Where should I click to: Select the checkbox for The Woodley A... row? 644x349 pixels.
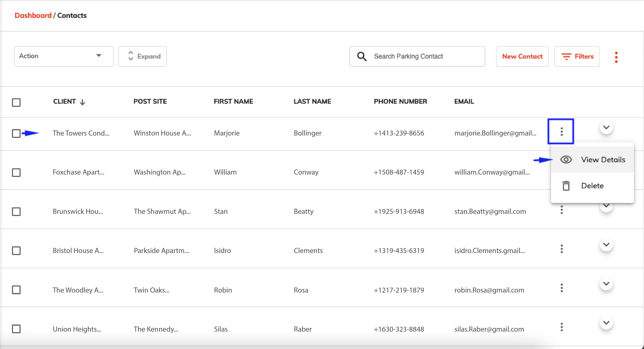[x=16, y=290]
